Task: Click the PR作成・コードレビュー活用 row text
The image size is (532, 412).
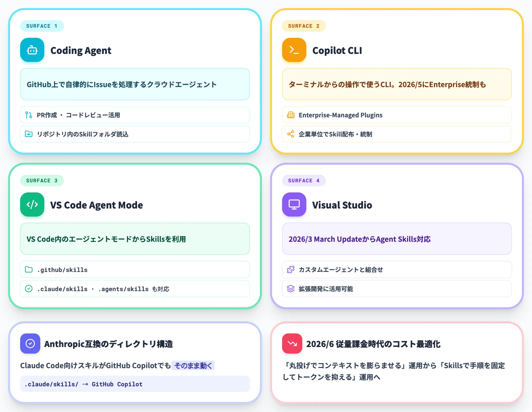Action: 78,115
